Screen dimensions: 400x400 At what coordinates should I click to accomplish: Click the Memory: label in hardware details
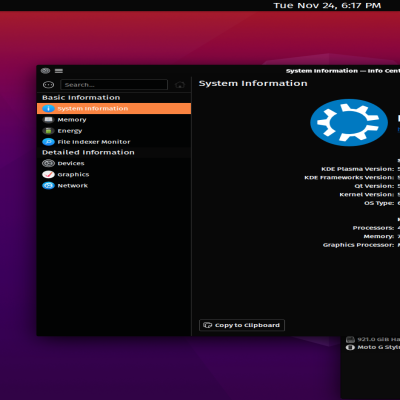point(379,236)
